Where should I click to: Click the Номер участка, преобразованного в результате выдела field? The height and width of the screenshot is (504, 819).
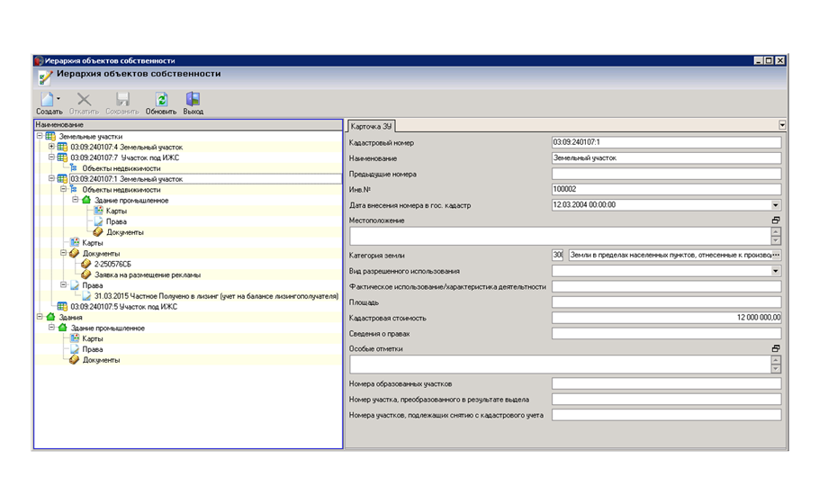click(667, 400)
